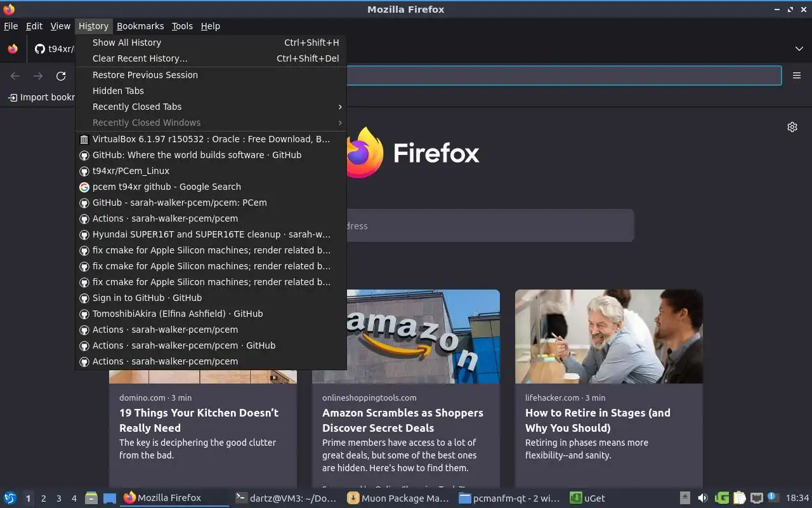Image resolution: width=812 pixels, height=508 pixels.
Task: Expand the list all tabs chevron
Action: 799,49
